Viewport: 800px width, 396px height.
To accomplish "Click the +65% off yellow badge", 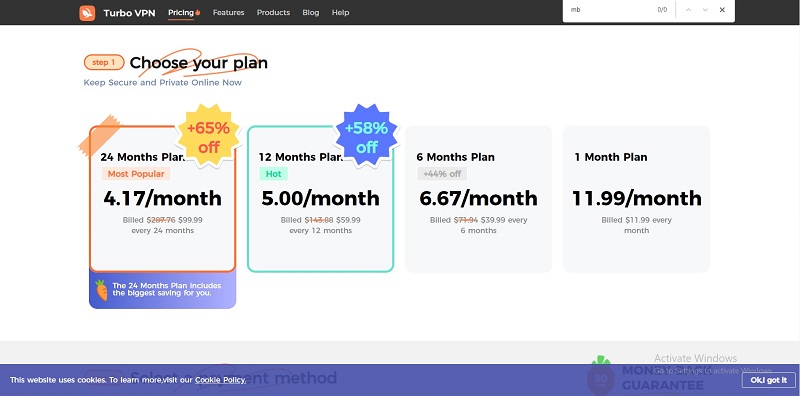I will coord(208,136).
